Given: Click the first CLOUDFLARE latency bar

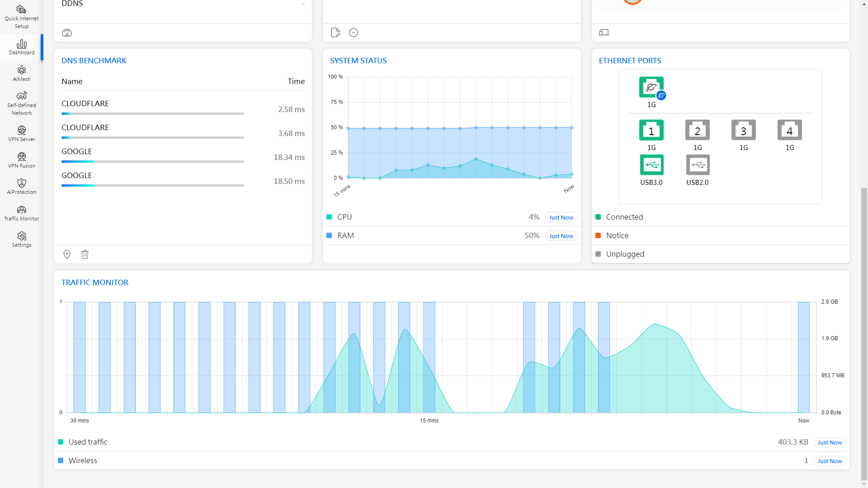Looking at the screenshot, I should point(153,114).
